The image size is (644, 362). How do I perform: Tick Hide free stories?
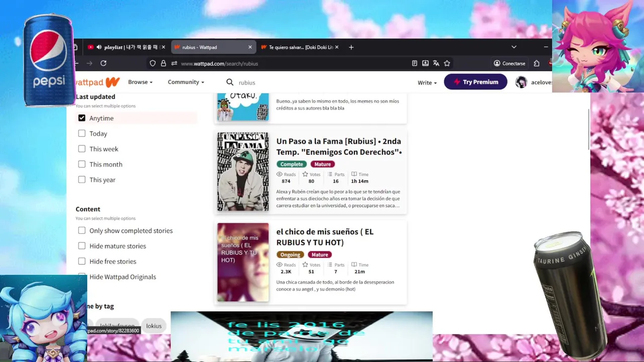tap(82, 261)
